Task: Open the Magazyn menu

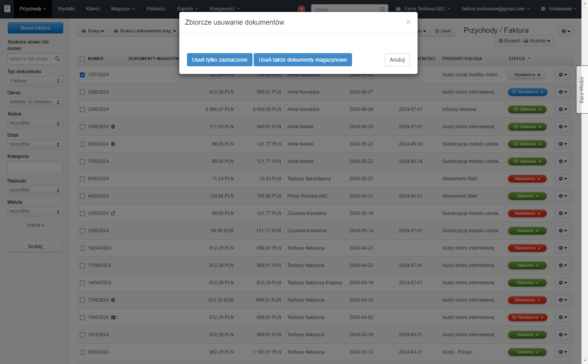Action: point(123,9)
